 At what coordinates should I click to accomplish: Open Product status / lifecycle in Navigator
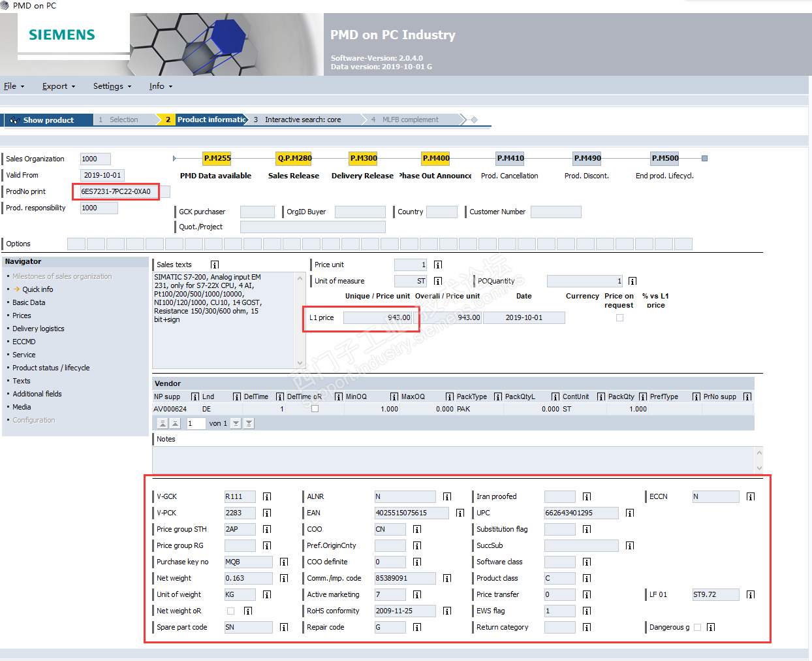(x=51, y=368)
